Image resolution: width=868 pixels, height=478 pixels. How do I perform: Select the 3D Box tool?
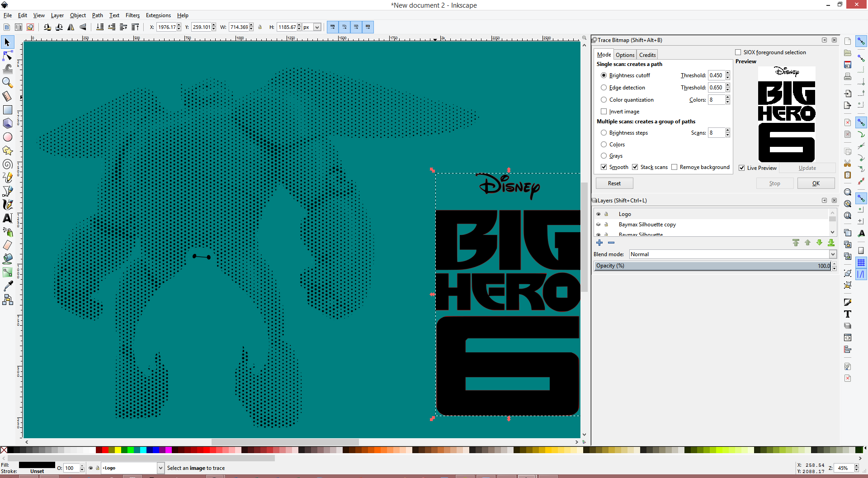pos(8,123)
